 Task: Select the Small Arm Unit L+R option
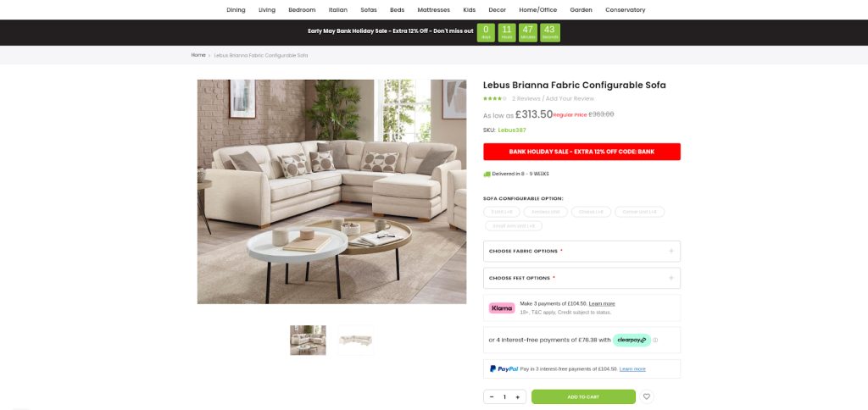tap(514, 225)
